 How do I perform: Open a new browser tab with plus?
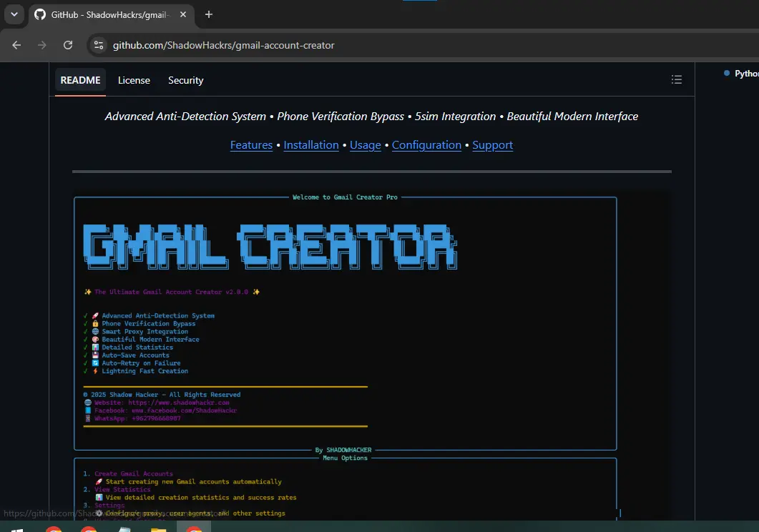click(x=209, y=14)
